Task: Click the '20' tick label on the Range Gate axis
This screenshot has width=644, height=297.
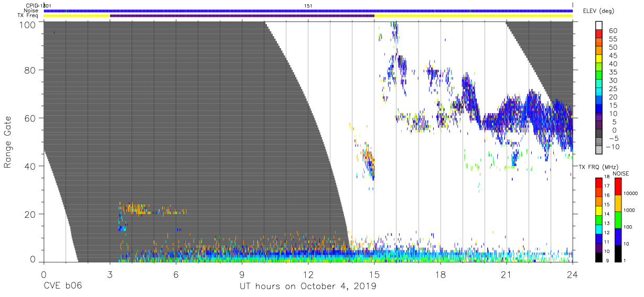Action: (x=31, y=214)
